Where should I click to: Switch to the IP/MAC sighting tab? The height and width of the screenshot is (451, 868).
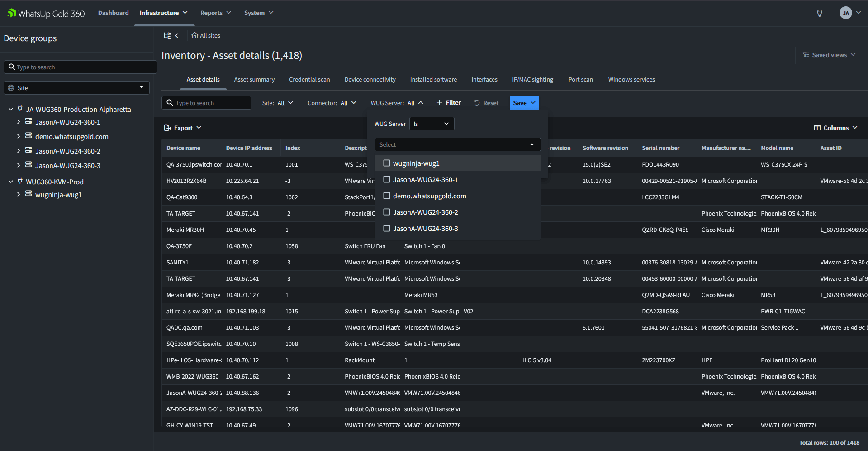click(533, 79)
